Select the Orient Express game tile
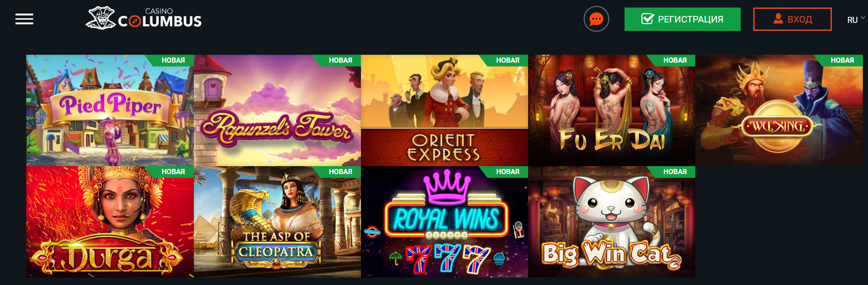This screenshot has width=868, height=285. pos(444,110)
